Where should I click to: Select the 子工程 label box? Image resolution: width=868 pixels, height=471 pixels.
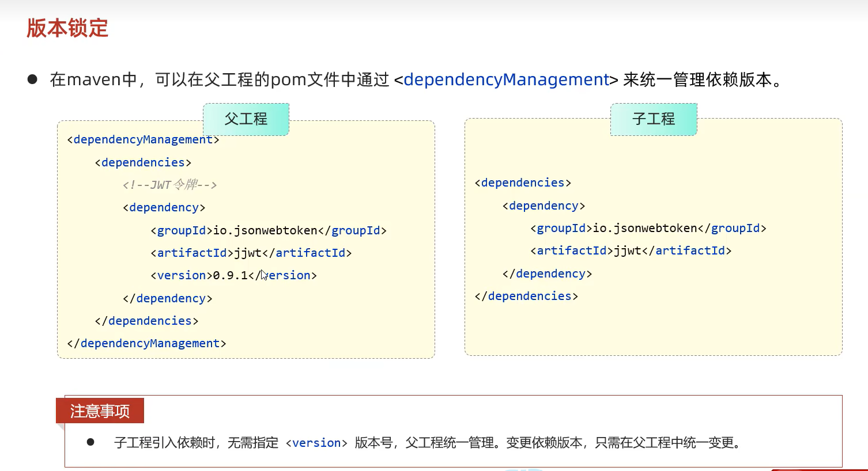point(654,119)
